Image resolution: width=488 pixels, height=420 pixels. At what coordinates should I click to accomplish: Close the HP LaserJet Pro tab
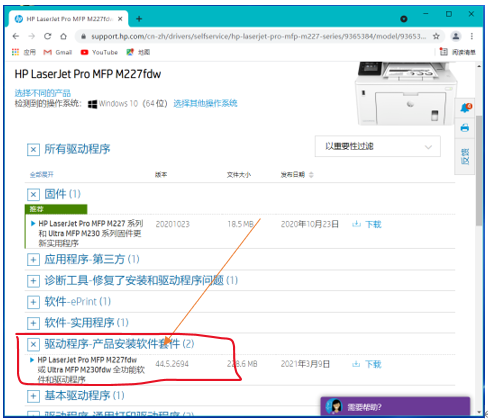coord(120,19)
